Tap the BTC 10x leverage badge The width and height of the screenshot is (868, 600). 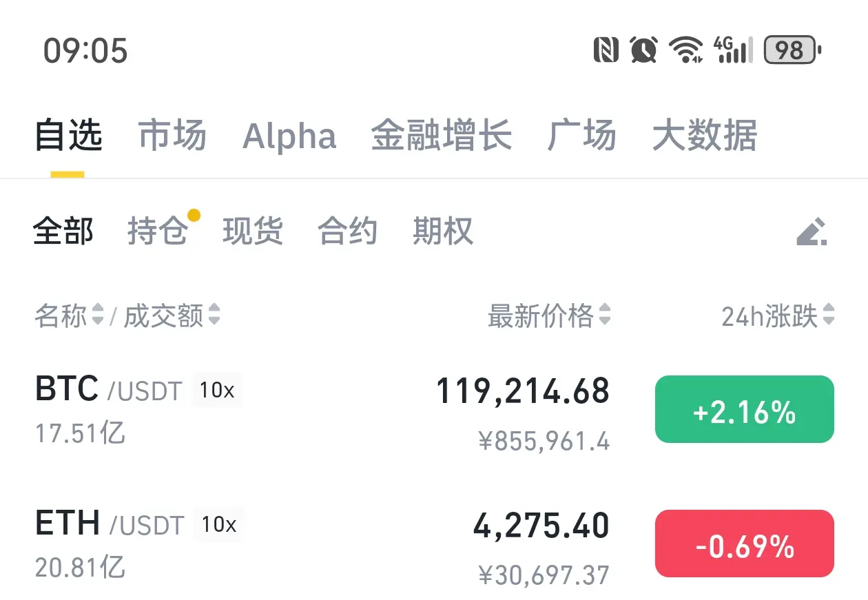(x=217, y=391)
